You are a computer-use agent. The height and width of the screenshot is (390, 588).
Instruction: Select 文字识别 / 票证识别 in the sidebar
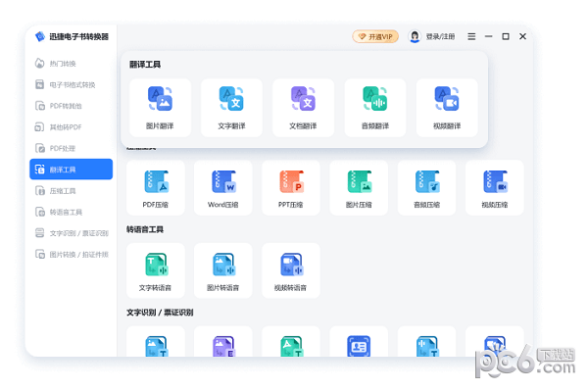pyautogui.click(x=71, y=233)
